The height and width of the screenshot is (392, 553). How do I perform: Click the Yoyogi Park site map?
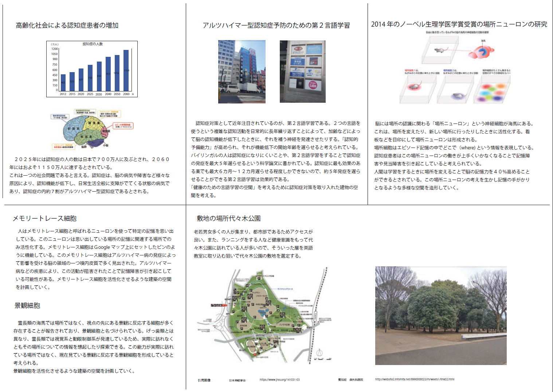coord(266,315)
